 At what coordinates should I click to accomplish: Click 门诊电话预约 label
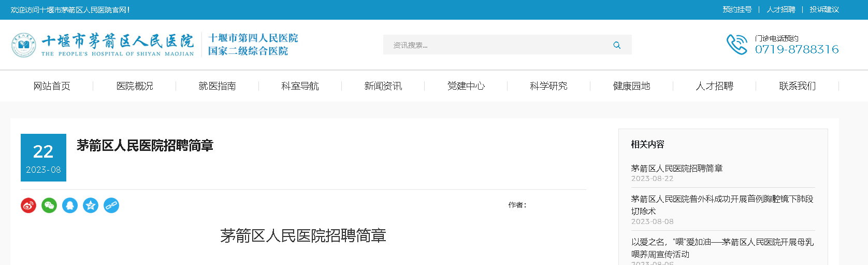click(777, 38)
